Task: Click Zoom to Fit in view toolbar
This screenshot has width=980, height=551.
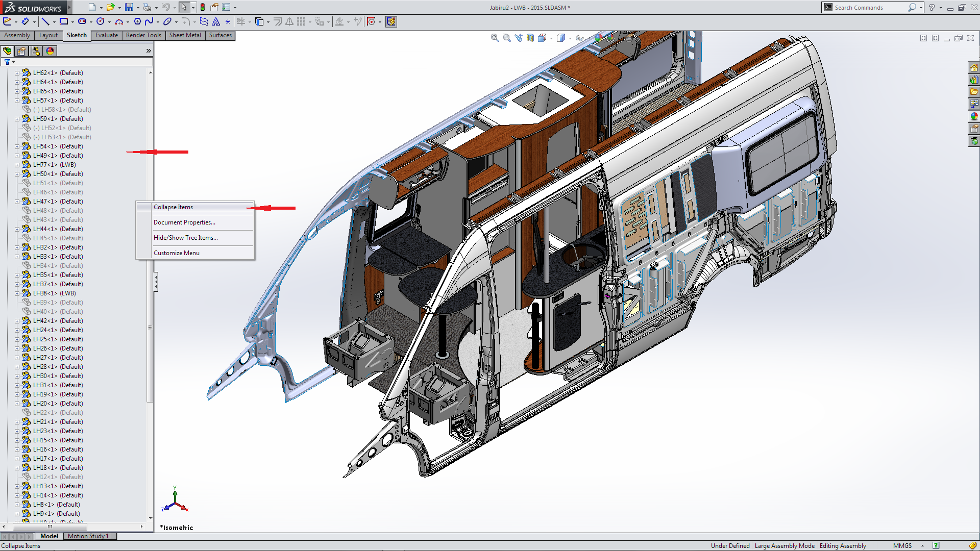Action: tap(495, 38)
